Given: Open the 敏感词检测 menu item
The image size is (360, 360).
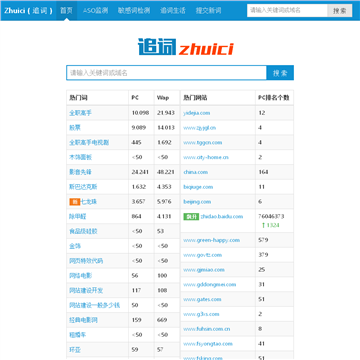Looking at the screenshot, I should (x=134, y=10).
